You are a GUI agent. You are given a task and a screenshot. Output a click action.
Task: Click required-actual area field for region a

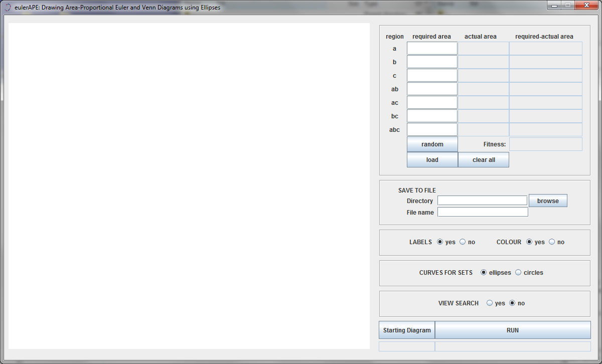[546, 49]
